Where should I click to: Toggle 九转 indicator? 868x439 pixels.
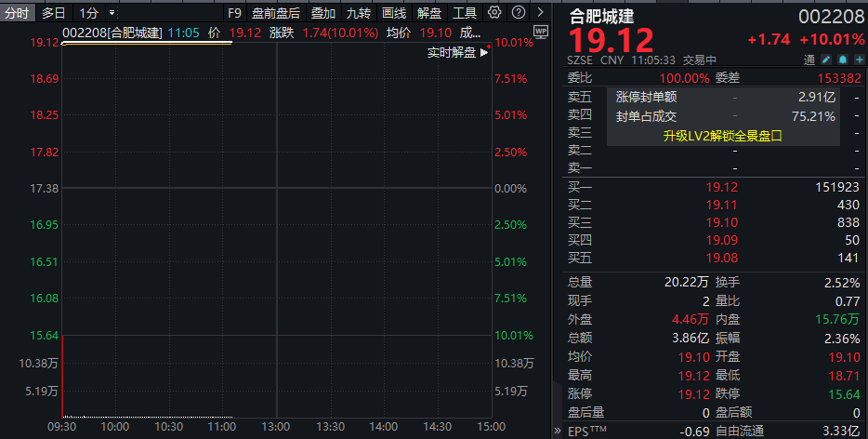click(x=359, y=13)
